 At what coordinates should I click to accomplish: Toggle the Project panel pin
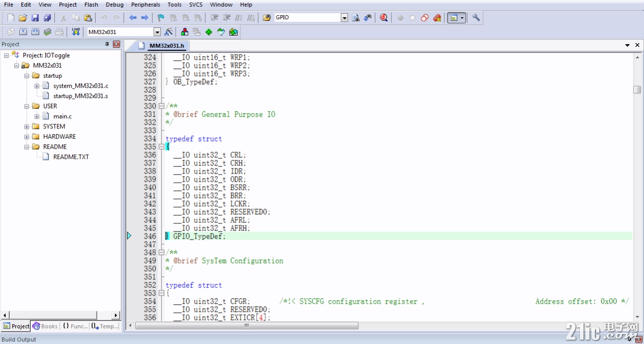(107, 44)
